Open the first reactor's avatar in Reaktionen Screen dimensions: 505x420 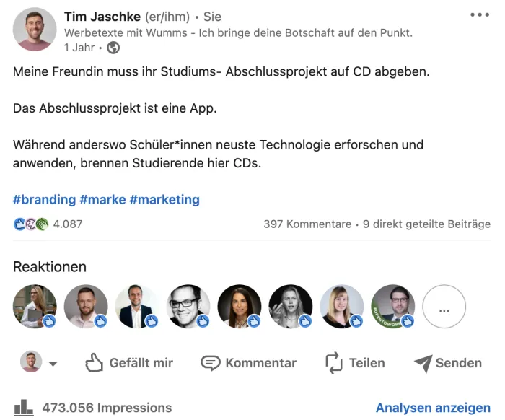pos(35,307)
